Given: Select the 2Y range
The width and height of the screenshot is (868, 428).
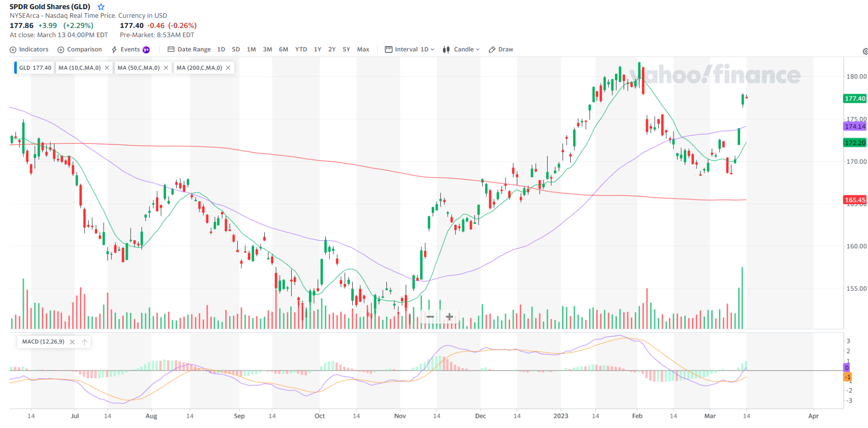Looking at the screenshot, I should pyautogui.click(x=332, y=49).
